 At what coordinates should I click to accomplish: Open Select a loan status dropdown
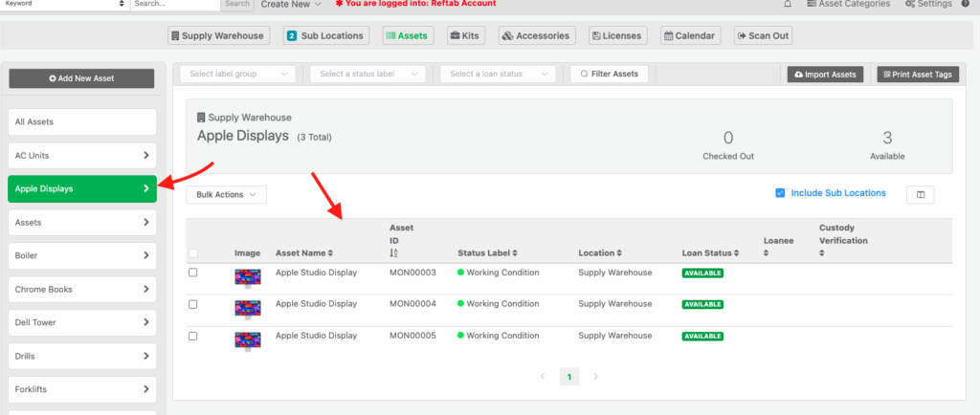coord(498,74)
